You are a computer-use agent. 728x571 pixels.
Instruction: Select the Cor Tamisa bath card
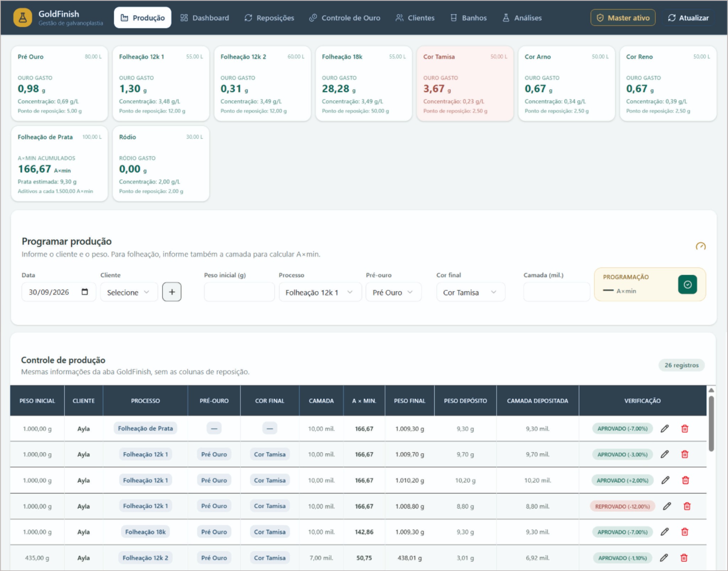point(465,84)
